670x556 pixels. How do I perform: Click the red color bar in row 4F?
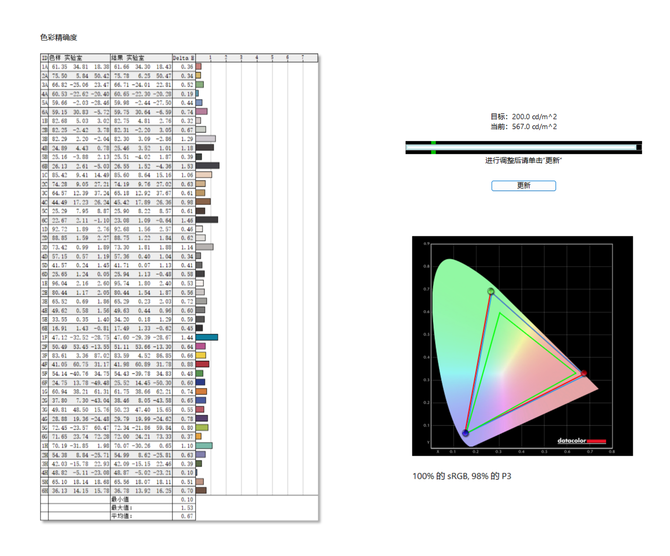click(x=203, y=364)
